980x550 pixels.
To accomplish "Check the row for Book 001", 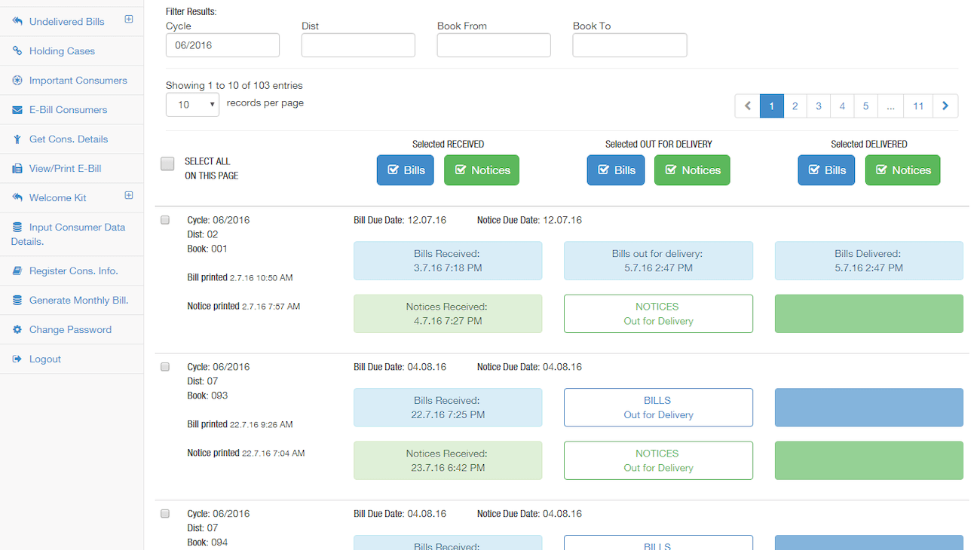I will click(x=165, y=220).
